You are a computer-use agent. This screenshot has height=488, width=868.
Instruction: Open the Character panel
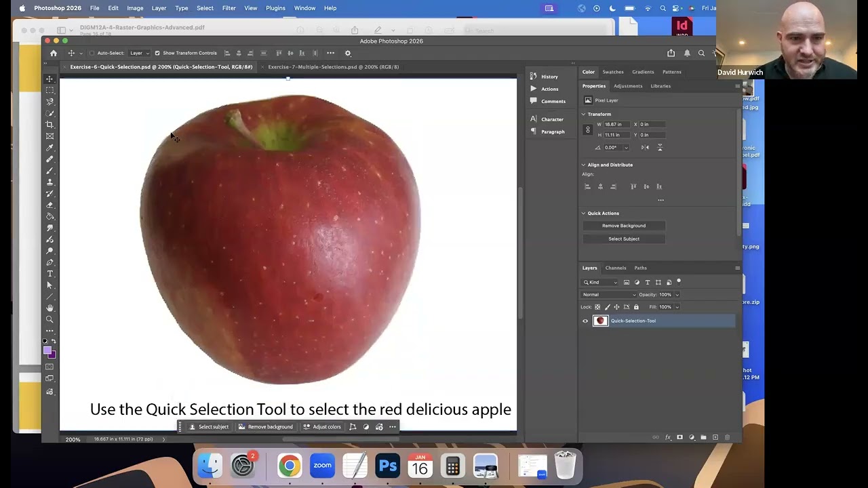click(552, 119)
